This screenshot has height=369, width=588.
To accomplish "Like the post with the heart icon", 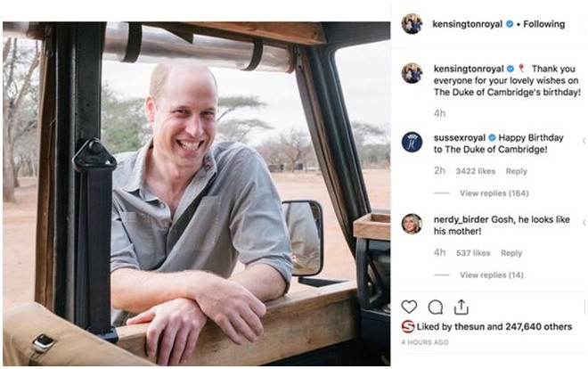I will click(409, 307).
